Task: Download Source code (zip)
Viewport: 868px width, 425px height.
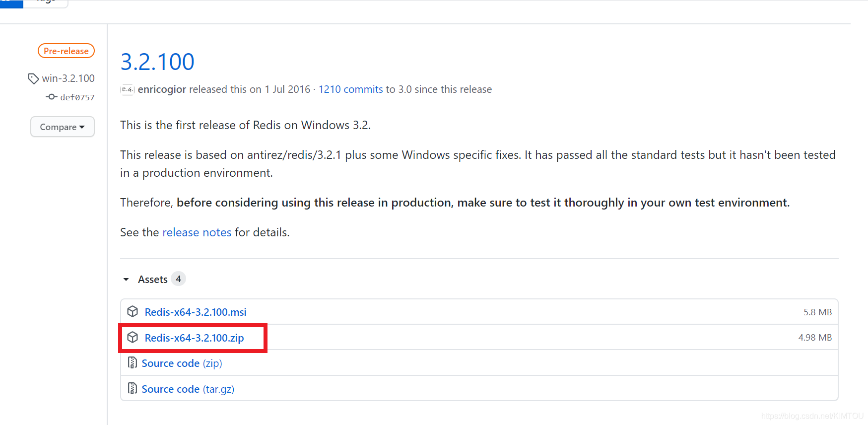Action: [182, 363]
